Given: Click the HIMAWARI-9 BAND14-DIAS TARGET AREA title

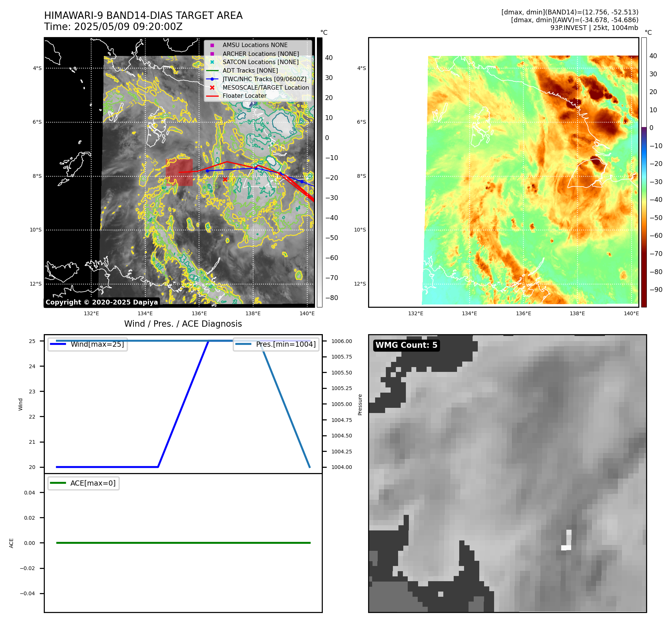Looking at the screenshot, I should [x=143, y=16].
